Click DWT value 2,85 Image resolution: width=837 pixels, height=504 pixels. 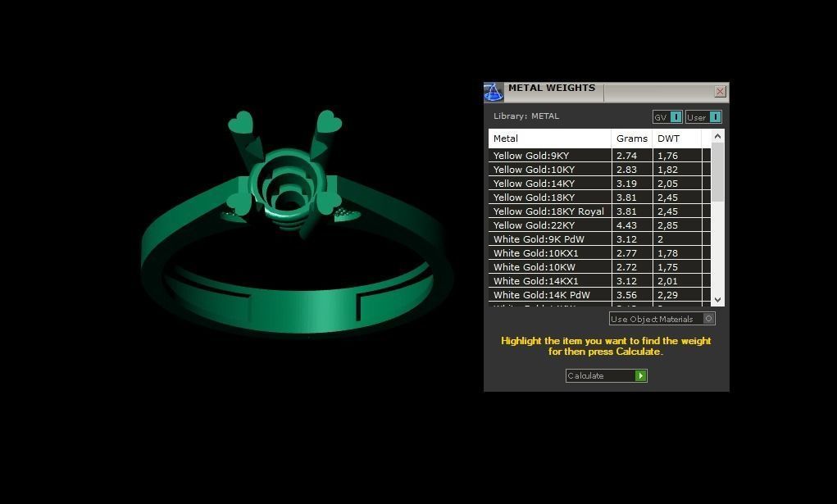668,225
